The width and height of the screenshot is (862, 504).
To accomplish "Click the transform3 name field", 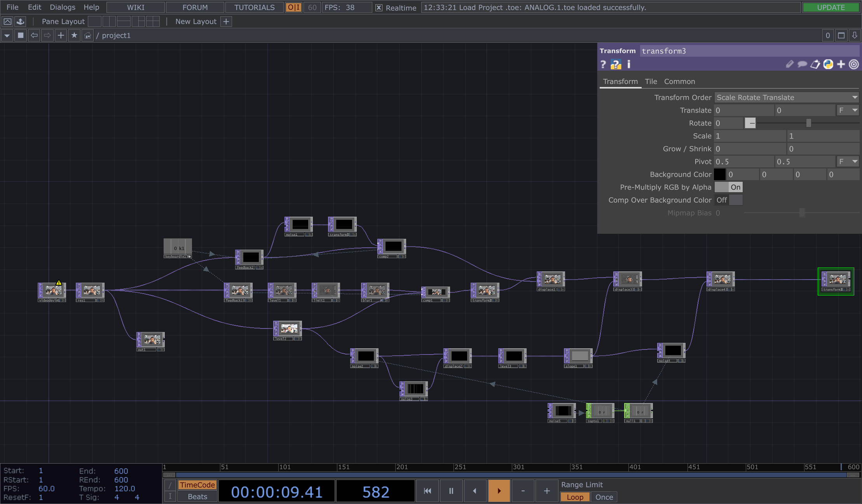I will point(749,51).
